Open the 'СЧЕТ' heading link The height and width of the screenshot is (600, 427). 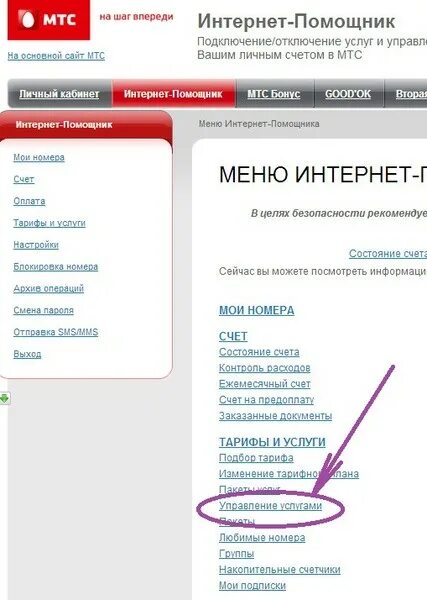click(233, 336)
